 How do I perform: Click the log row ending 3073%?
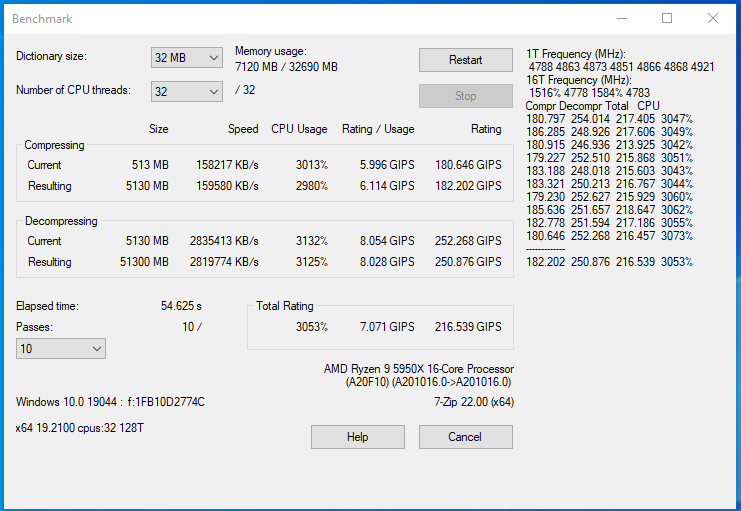[610, 236]
